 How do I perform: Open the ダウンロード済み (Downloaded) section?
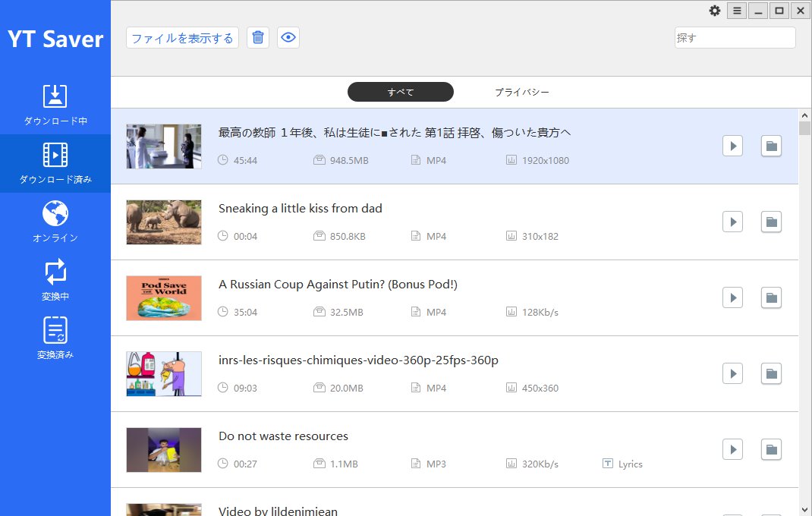55,163
